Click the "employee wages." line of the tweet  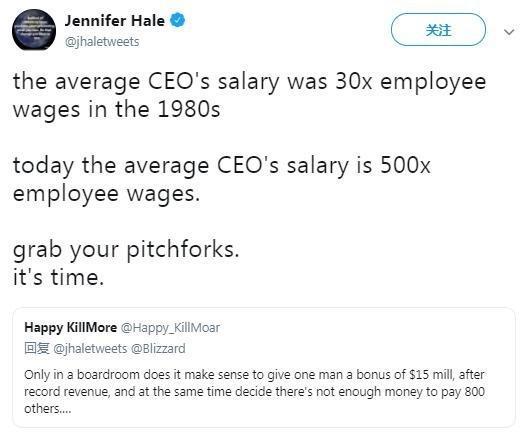tap(106, 194)
